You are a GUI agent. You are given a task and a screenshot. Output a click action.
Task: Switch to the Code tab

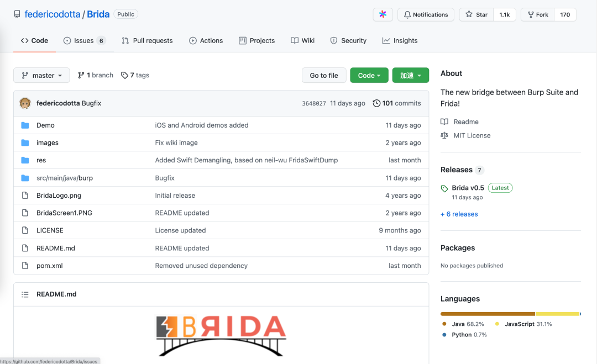point(35,41)
